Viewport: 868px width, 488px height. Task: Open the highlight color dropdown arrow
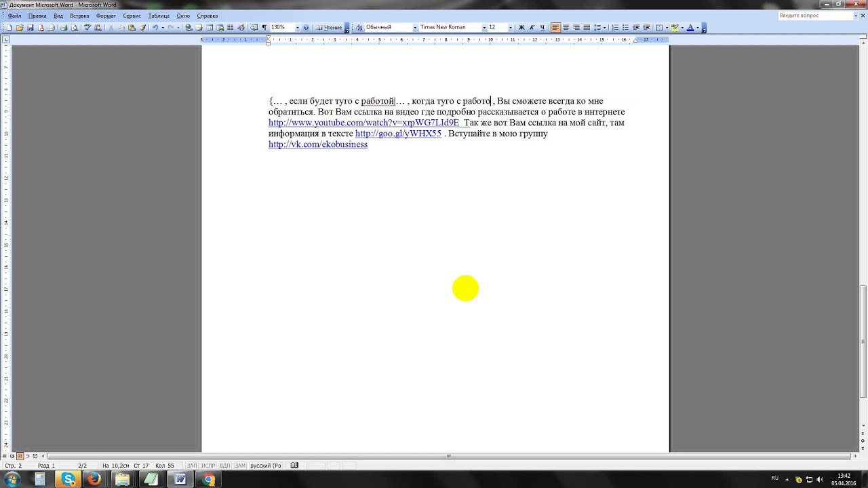tap(682, 28)
